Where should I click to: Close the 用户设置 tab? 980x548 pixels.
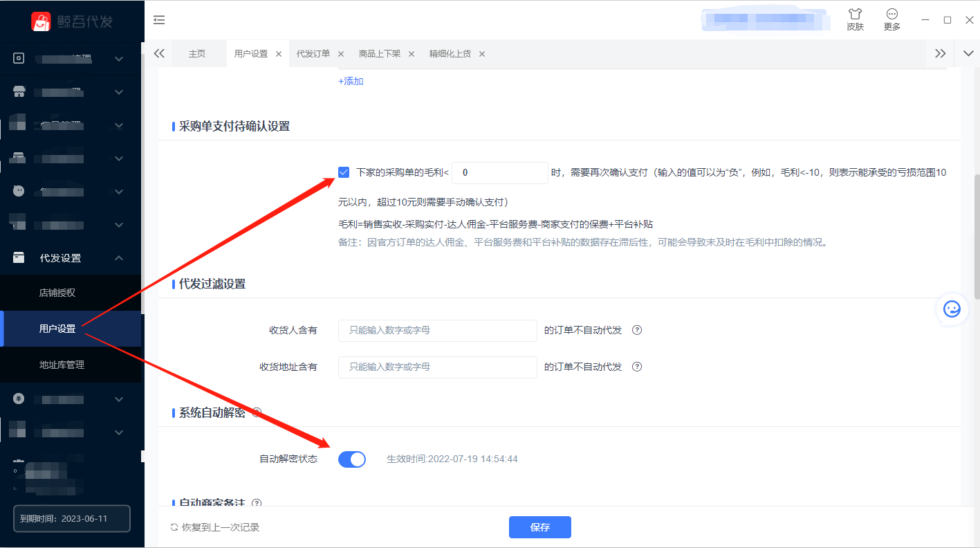click(x=279, y=54)
